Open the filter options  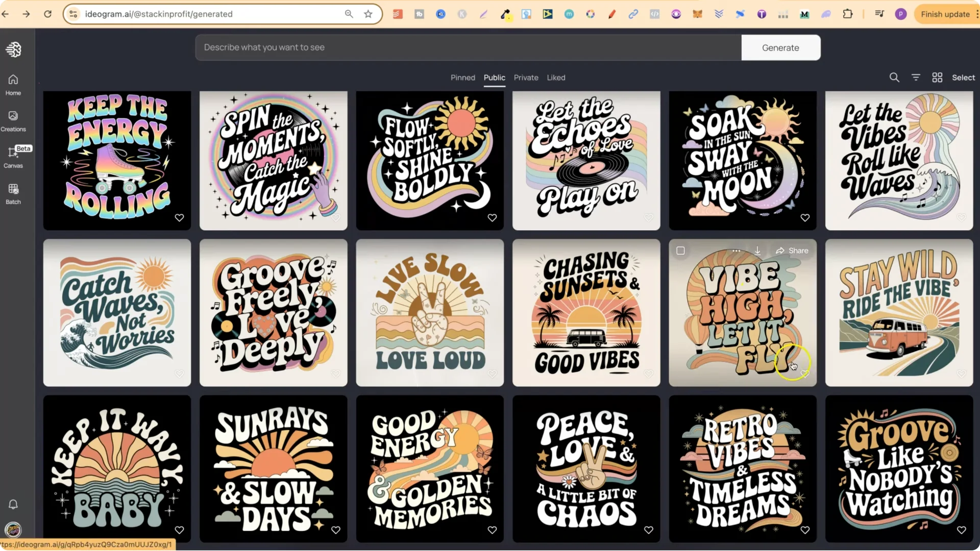pyautogui.click(x=916, y=77)
